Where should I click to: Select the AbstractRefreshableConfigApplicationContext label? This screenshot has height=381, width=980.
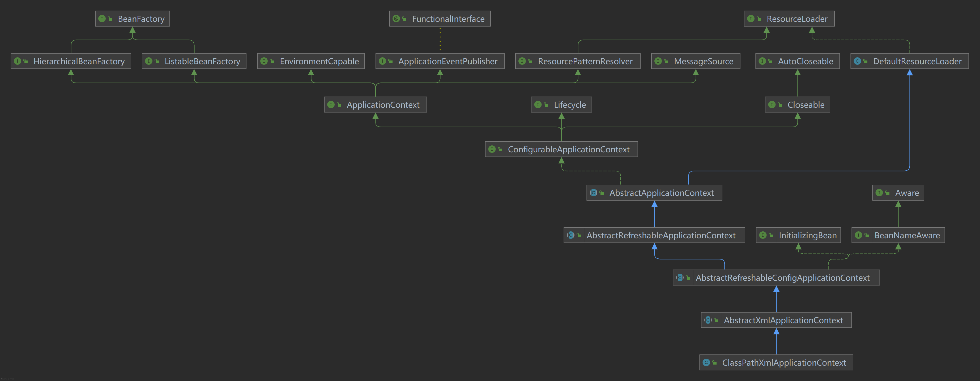[783, 278]
